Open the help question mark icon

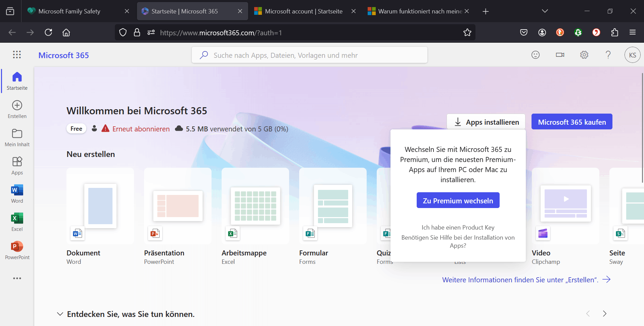608,55
